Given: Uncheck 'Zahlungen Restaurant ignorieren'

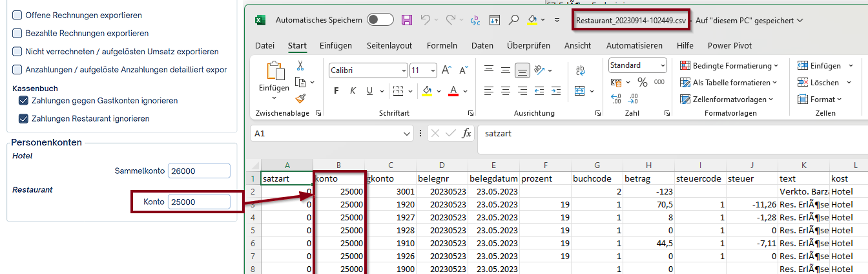Looking at the screenshot, I should tap(23, 118).
